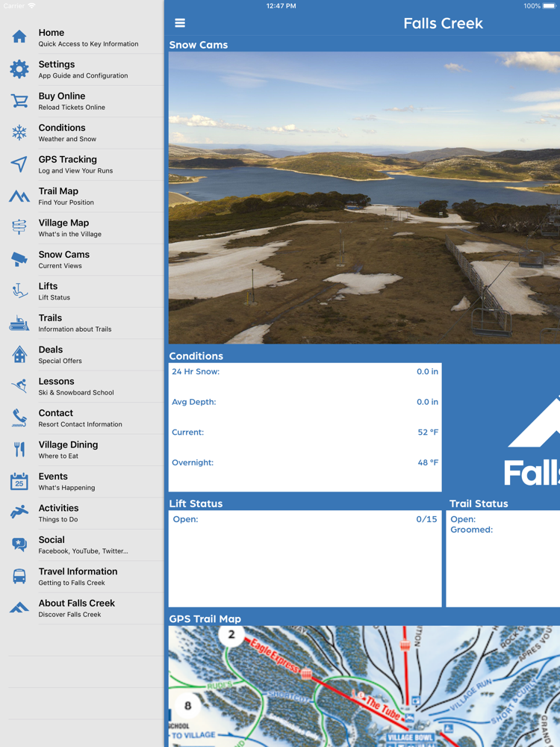The image size is (560, 747).
Task: Open Lifts lift status entry
Action: click(x=82, y=291)
